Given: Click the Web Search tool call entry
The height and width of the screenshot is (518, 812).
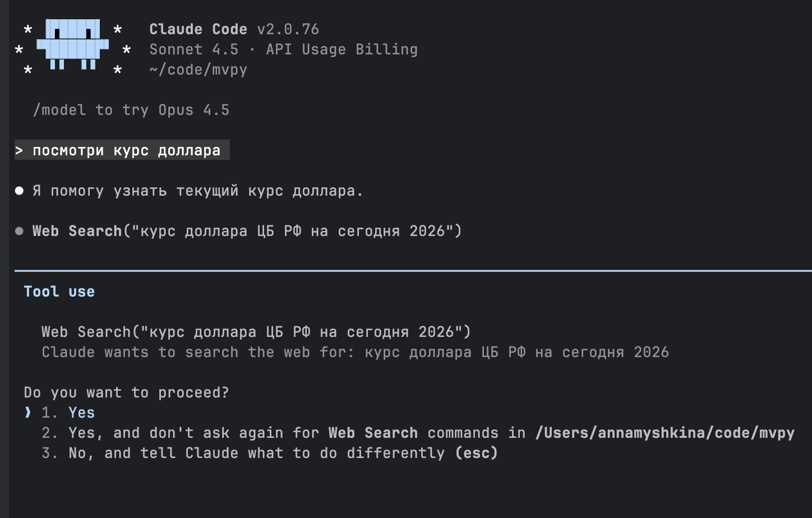Looking at the screenshot, I should 255,331.
